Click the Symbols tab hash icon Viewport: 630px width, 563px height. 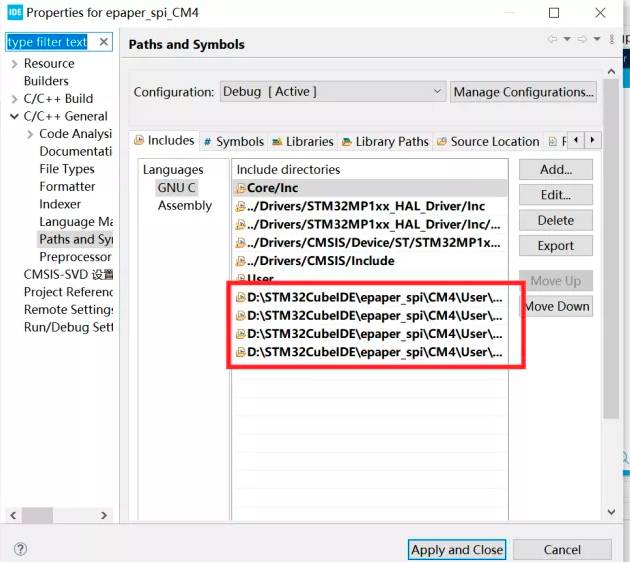tap(207, 141)
